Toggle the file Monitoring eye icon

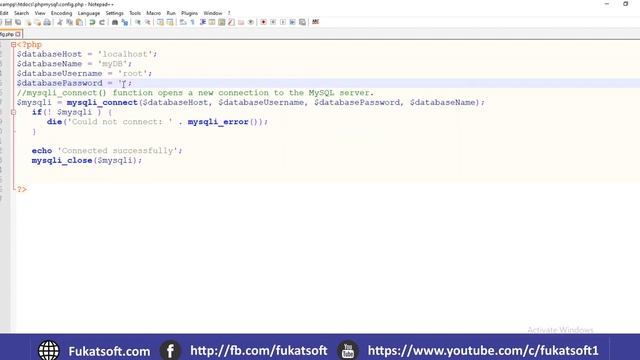tap(251, 22)
